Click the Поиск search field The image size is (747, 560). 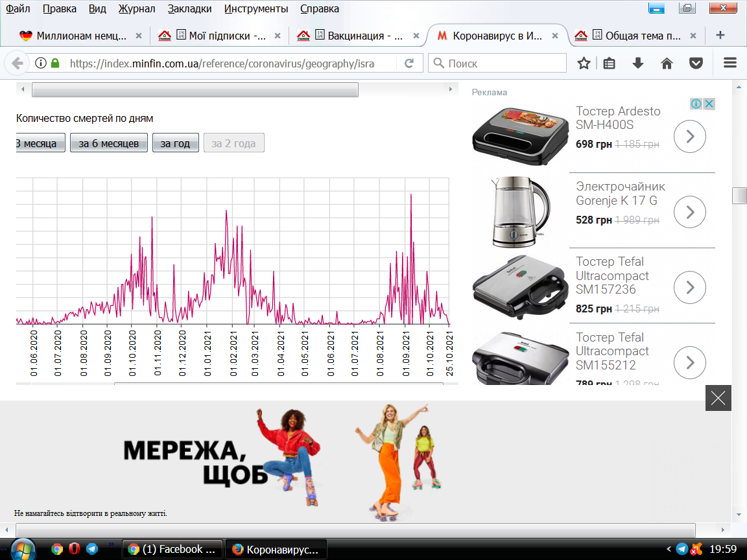[498, 64]
